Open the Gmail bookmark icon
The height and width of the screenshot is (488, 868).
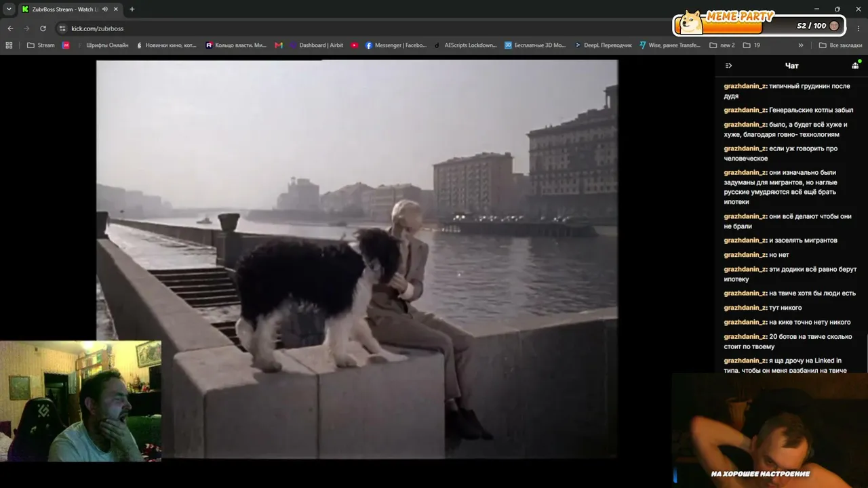click(x=279, y=45)
